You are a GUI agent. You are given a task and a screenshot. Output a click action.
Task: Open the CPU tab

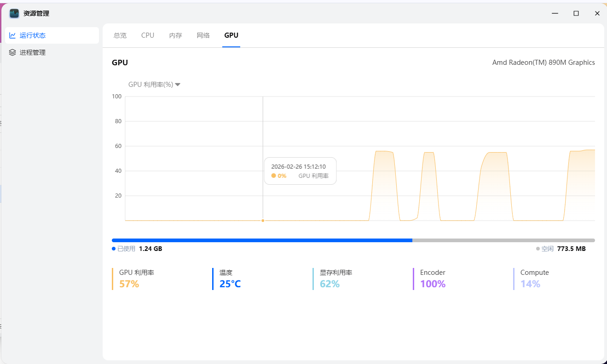[148, 35]
